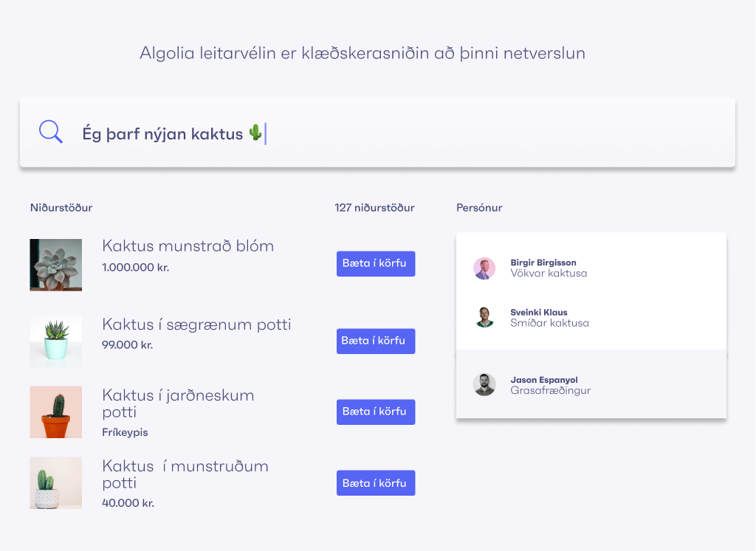Open the Kaktus í sægrænum potti product image
Viewport: 756px width, 551px height.
pyautogui.click(x=55, y=341)
